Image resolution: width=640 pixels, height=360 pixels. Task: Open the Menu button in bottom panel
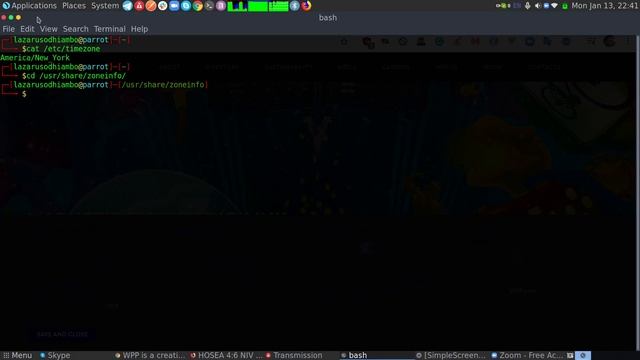pyautogui.click(x=18, y=356)
